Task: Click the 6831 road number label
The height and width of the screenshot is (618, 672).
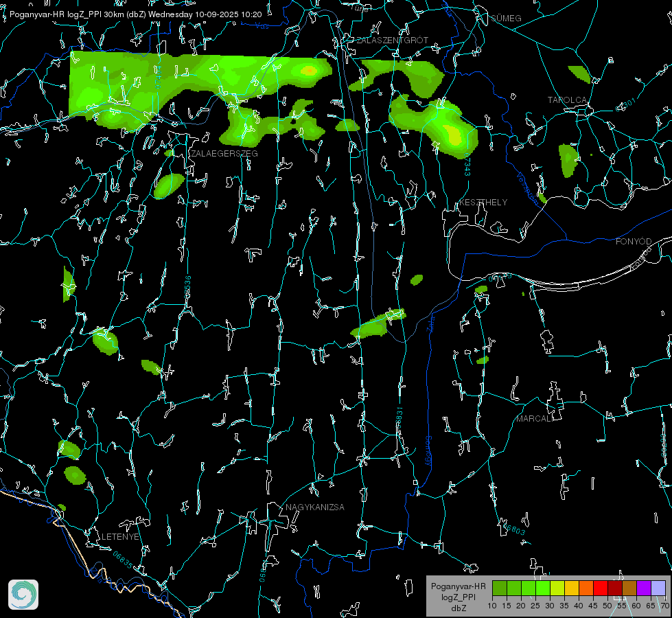Action: pos(399,416)
